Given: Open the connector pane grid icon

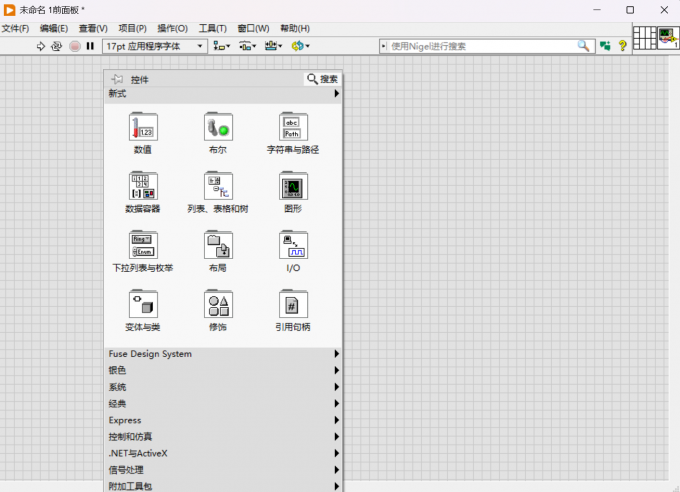Looking at the screenshot, I should pos(644,38).
